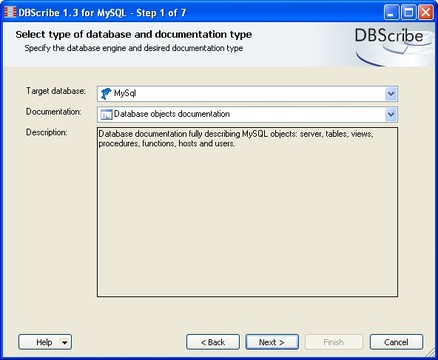
Task: Expand the Documentation type dropdown arrow
Action: pos(391,114)
